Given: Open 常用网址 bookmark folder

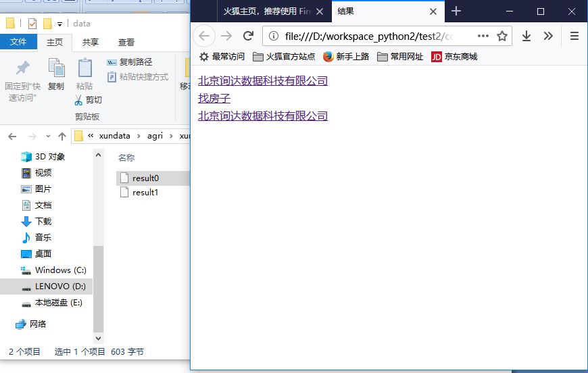Looking at the screenshot, I should (x=400, y=57).
